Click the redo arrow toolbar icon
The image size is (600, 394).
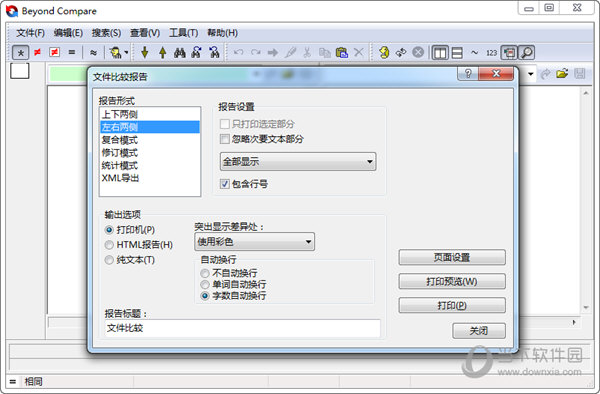click(x=256, y=52)
